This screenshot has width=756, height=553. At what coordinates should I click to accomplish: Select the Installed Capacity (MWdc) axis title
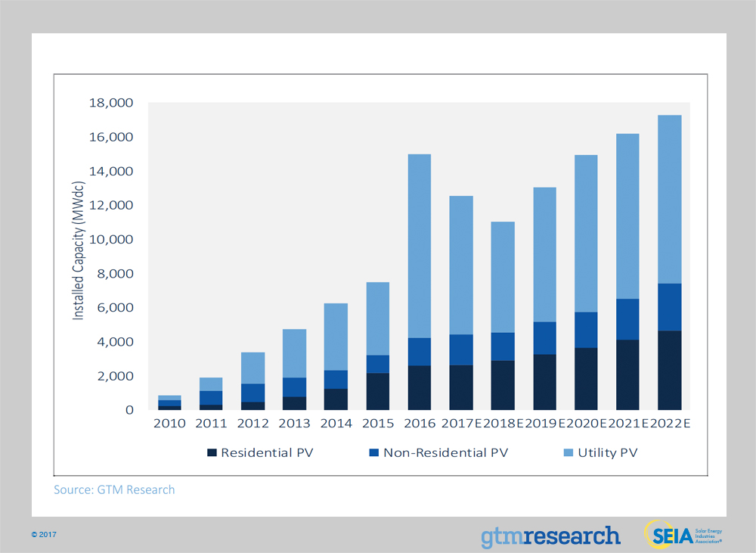pyautogui.click(x=79, y=256)
